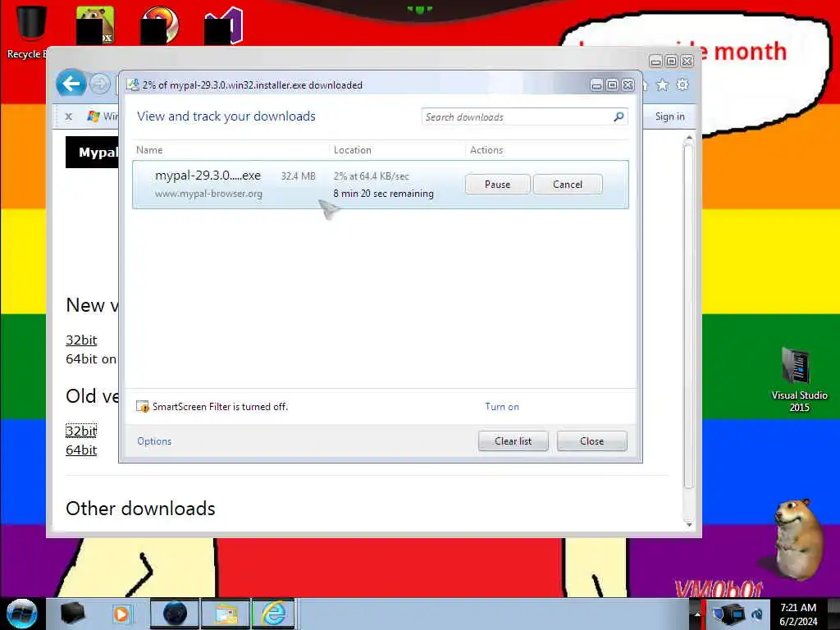Image resolution: width=840 pixels, height=630 pixels.
Task: Open the download Options link
Action: 154,441
